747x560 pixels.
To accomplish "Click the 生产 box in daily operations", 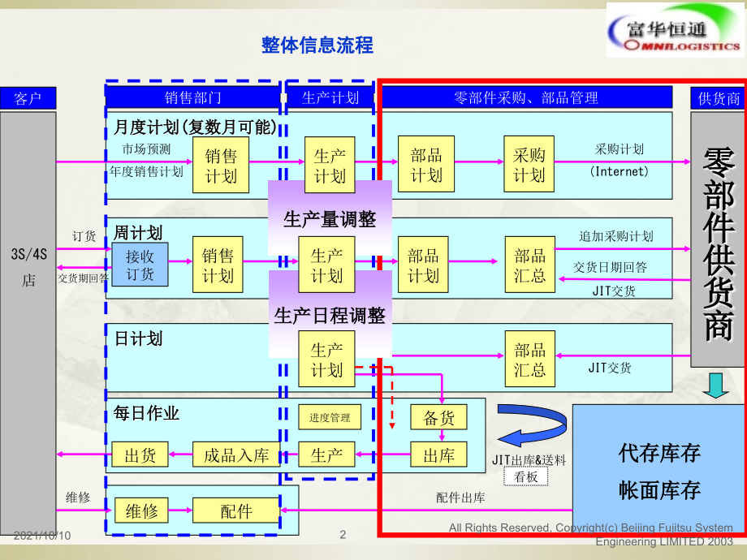I will (x=326, y=454).
